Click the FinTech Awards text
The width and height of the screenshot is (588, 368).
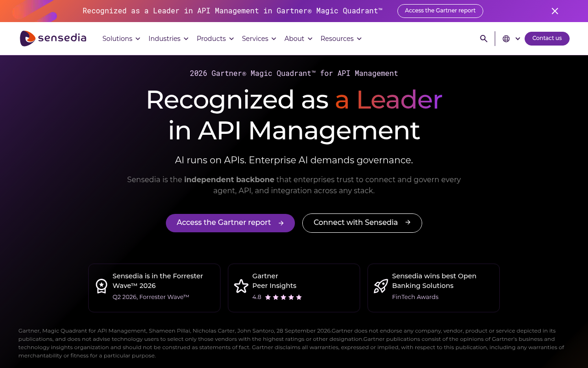click(415, 297)
